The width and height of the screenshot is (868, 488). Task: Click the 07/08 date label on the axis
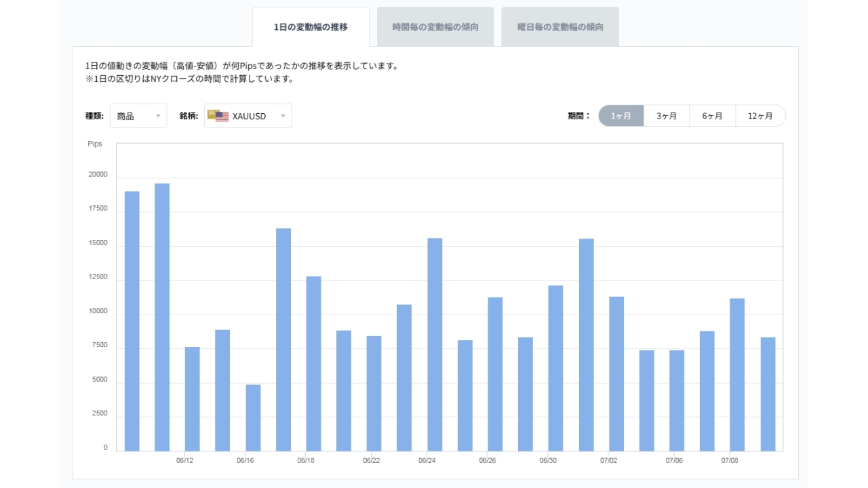pos(729,461)
